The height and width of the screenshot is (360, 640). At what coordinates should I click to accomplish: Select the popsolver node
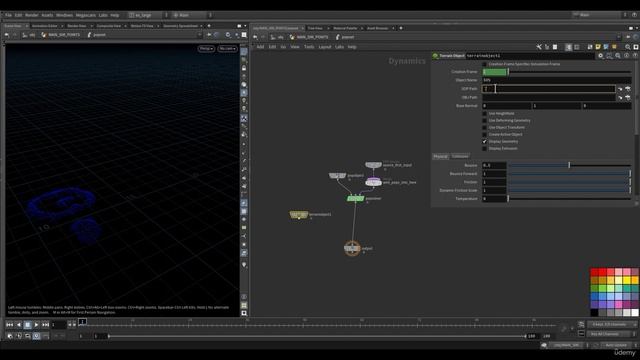click(355, 198)
